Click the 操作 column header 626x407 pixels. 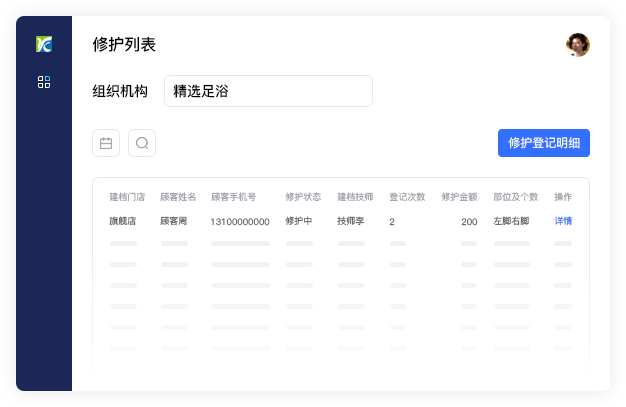pyautogui.click(x=563, y=197)
